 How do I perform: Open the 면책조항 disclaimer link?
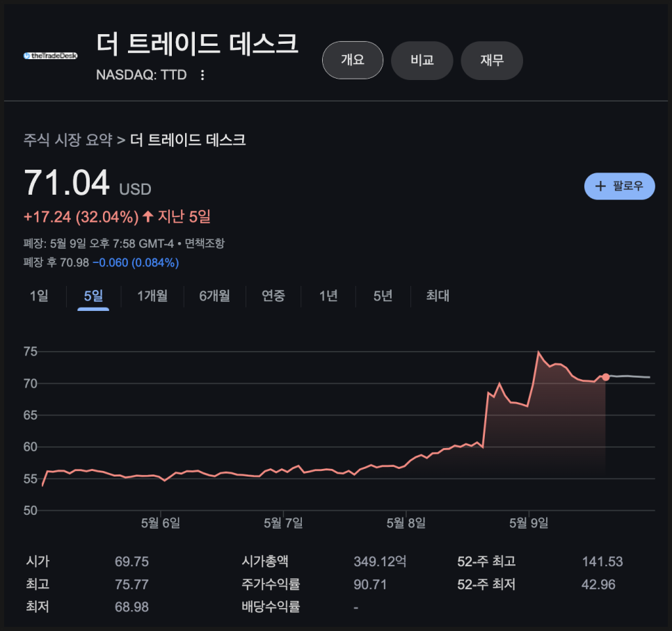[205, 243]
